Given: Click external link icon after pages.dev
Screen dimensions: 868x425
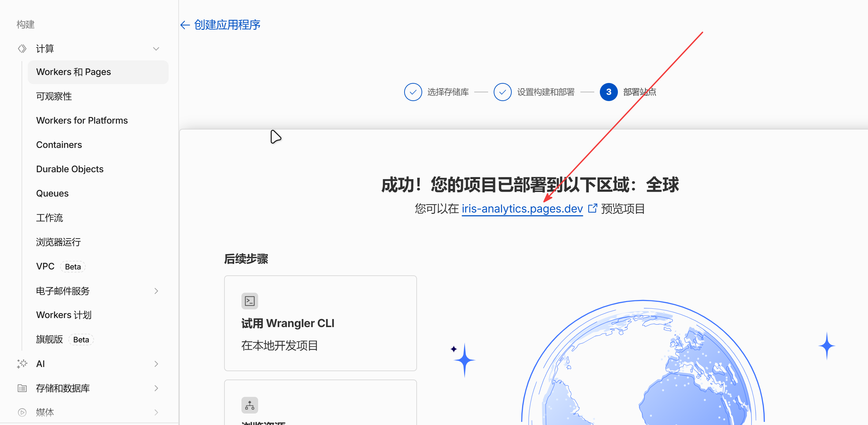Looking at the screenshot, I should [x=593, y=208].
